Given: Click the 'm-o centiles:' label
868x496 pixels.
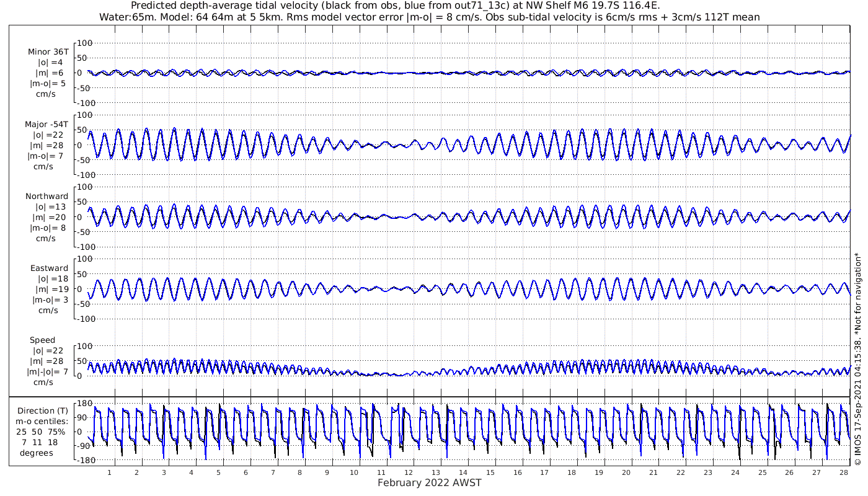Looking at the screenshot, I should pyautogui.click(x=41, y=422).
